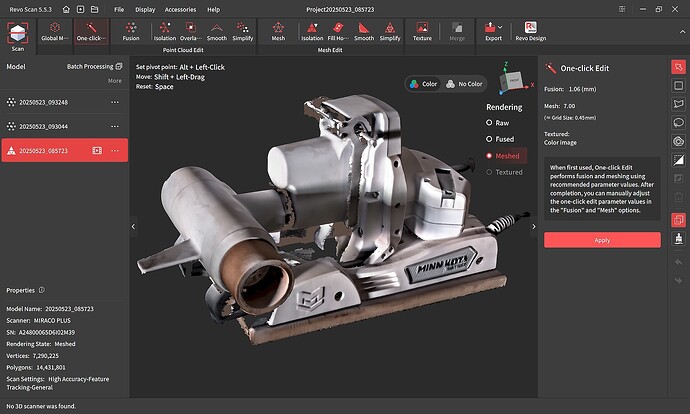Click the title bar layout icon
Viewport: 690px width, 414px height.
click(622, 9)
